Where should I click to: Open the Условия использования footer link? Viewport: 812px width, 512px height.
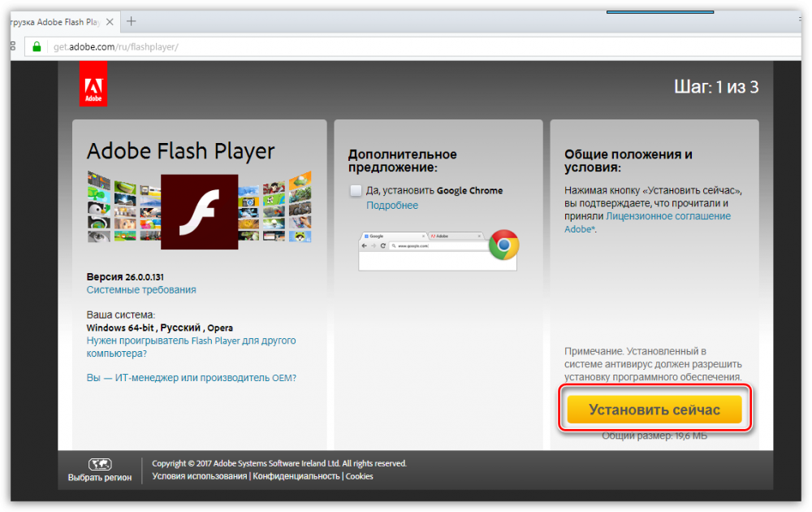[x=199, y=476]
